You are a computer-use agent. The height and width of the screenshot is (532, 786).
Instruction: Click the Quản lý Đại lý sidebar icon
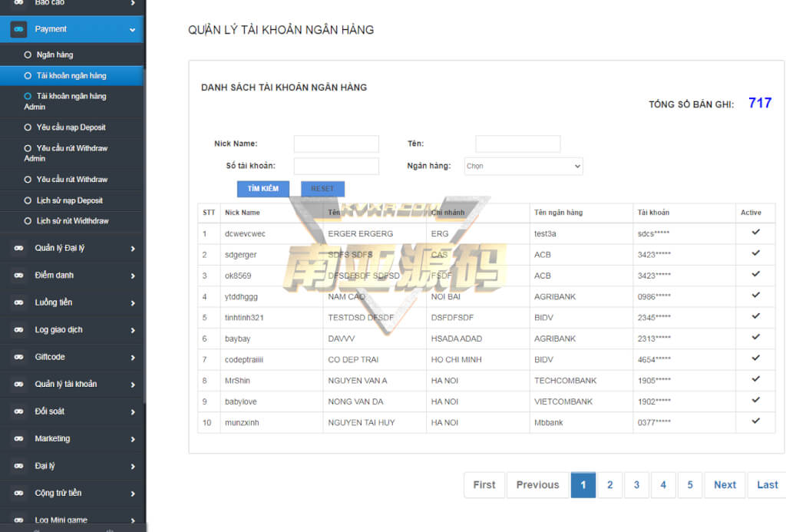click(18, 248)
